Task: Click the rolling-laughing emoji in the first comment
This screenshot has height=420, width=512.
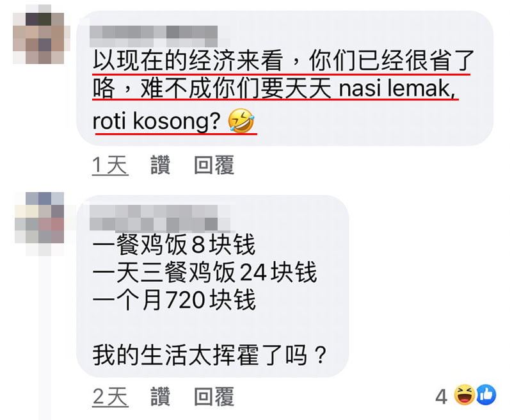Action: click(241, 120)
